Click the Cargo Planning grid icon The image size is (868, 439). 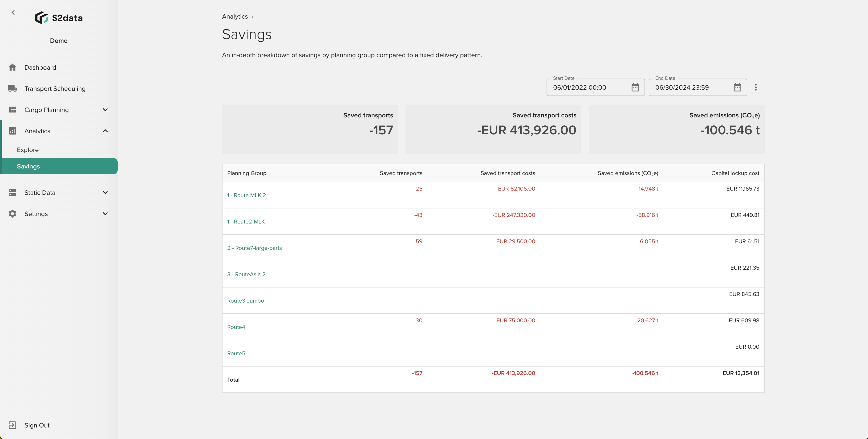[12, 109]
